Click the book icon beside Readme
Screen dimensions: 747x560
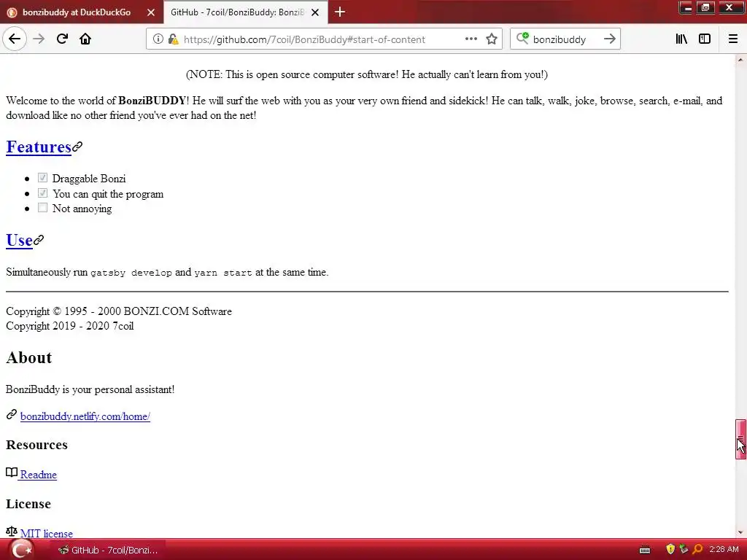point(12,472)
